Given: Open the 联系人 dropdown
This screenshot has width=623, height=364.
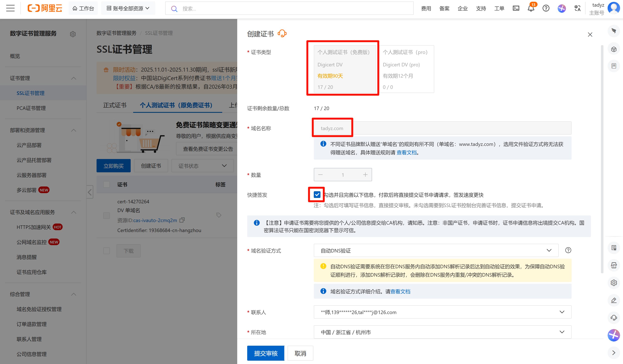Looking at the screenshot, I should [x=443, y=312].
